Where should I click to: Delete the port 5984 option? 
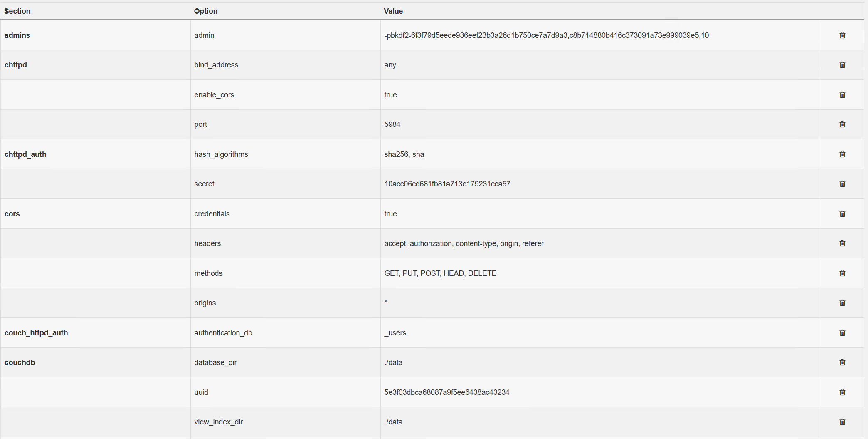[x=842, y=124]
